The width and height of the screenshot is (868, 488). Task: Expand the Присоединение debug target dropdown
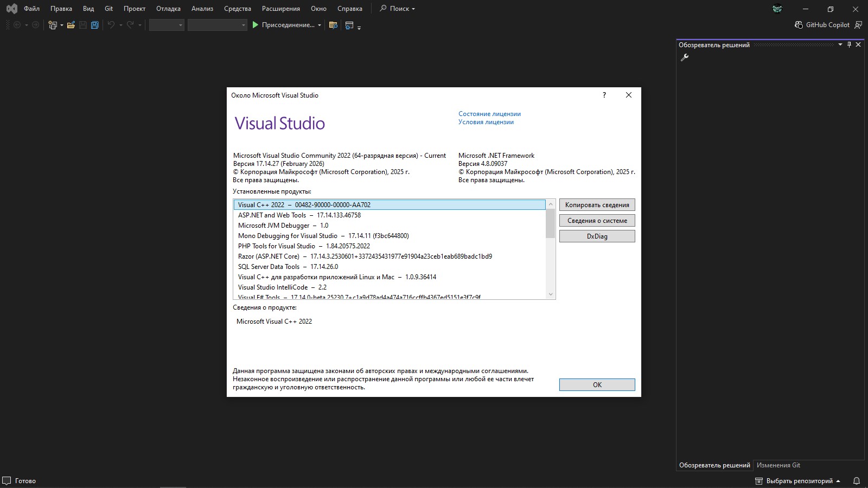click(x=320, y=25)
